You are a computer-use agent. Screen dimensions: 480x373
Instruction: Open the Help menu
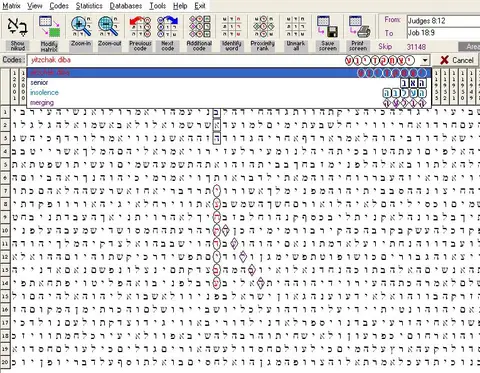(x=180, y=6)
